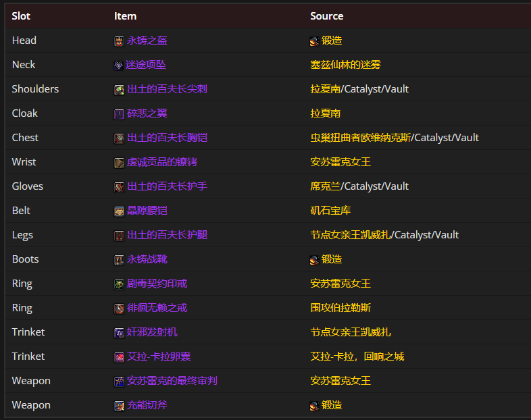Image resolution: width=531 pixels, height=420 pixels.
Task: Open the 出土的百夫长胸铠 item link
Action: pos(167,138)
